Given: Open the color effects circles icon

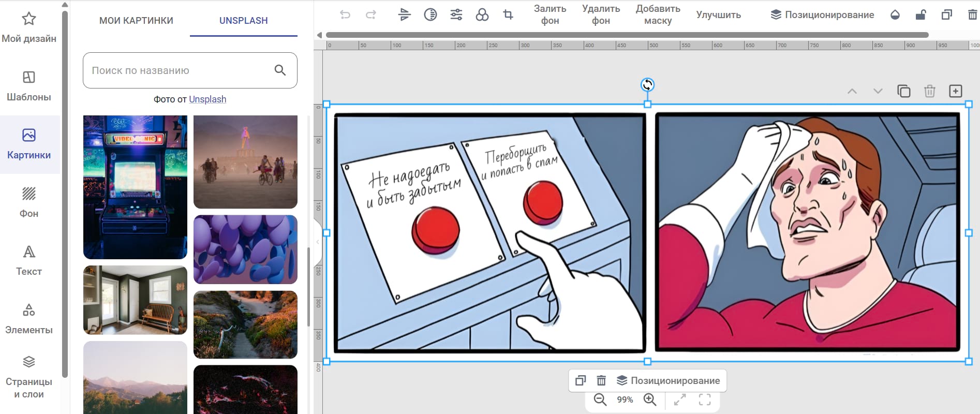Looking at the screenshot, I should 482,15.
